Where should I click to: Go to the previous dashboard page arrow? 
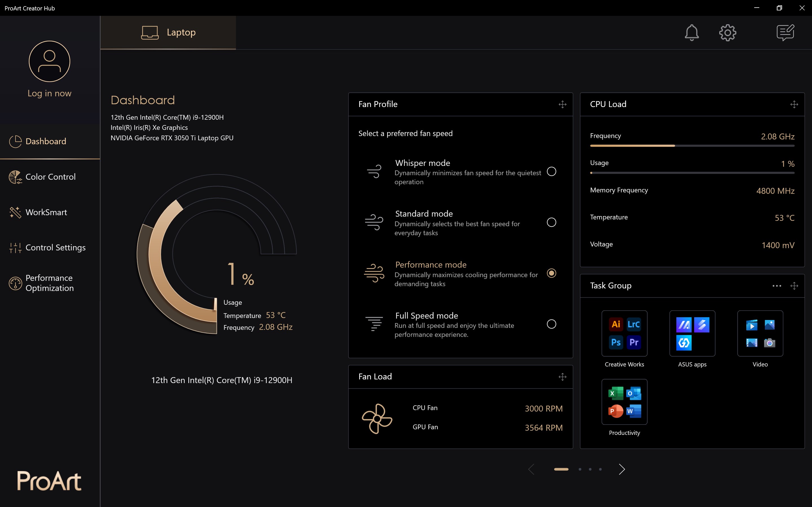coord(531,469)
